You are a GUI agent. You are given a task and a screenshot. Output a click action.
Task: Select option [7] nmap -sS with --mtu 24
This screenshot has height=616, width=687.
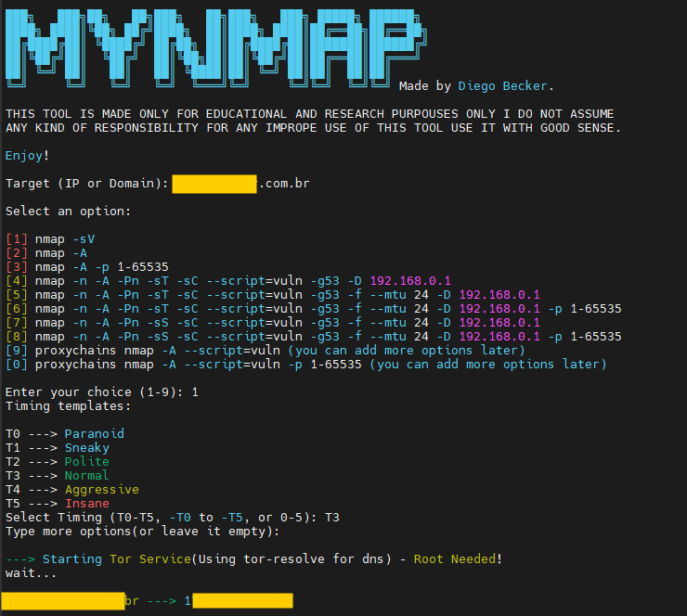273,323
